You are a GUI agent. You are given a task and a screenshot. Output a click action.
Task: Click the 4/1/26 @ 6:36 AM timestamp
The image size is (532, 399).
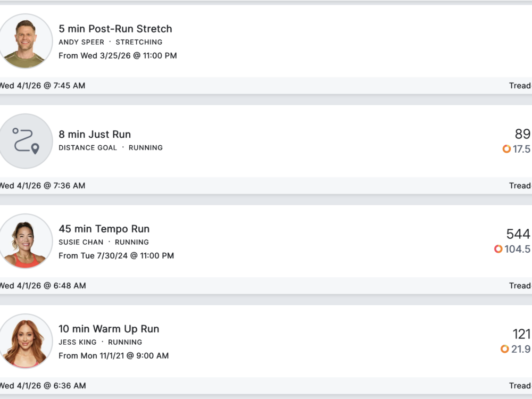43,386
